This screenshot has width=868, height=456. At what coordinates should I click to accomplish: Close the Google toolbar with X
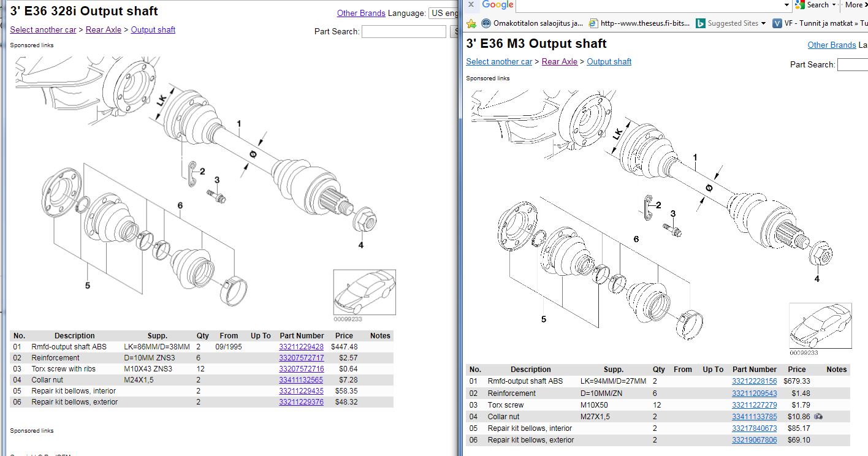[471, 5]
